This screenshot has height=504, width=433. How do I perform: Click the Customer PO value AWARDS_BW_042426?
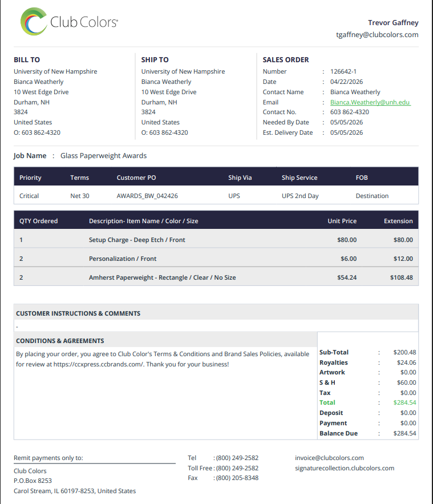point(147,196)
